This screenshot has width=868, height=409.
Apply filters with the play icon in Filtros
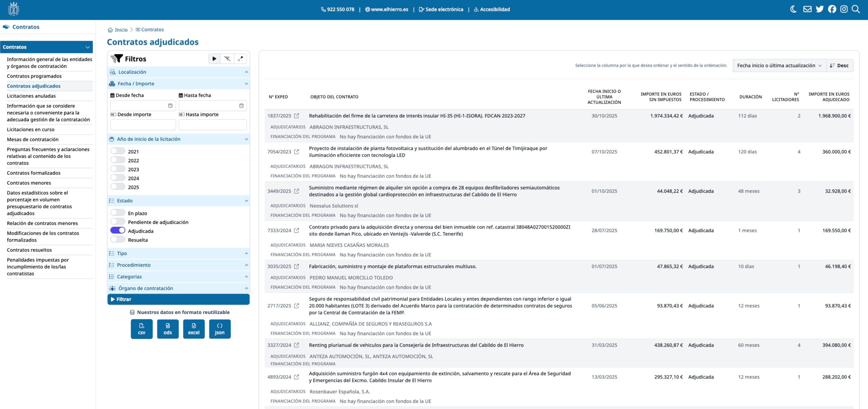tap(214, 59)
